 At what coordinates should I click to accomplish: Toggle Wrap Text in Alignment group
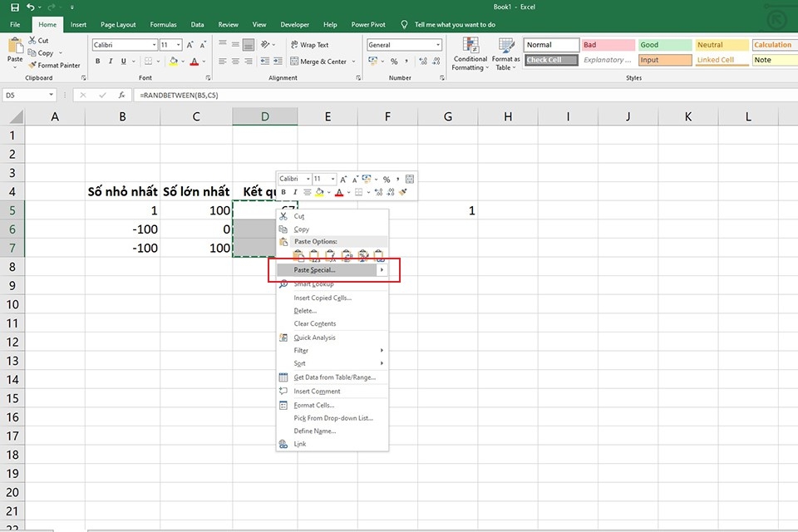point(309,45)
